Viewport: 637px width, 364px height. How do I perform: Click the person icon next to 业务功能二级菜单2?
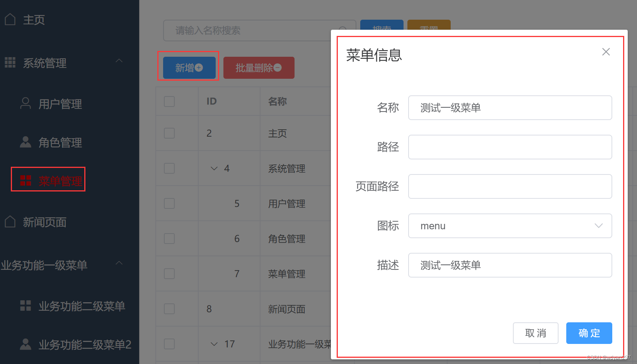pos(25,344)
